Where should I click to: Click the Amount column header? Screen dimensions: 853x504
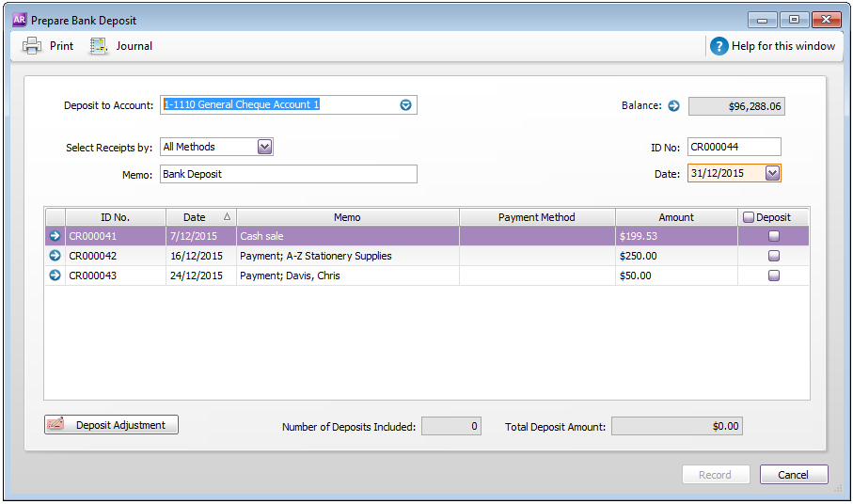(675, 217)
